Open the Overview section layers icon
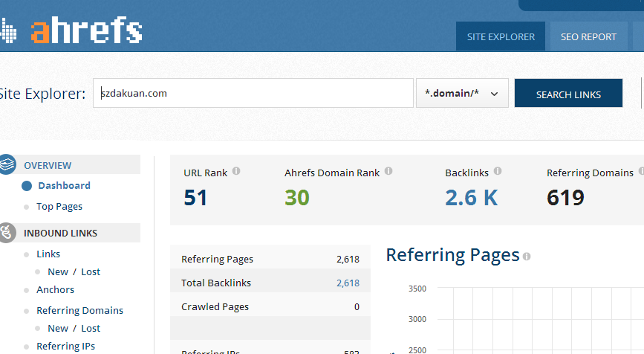Viewport: 644px width, 354px height. (7, 164)
